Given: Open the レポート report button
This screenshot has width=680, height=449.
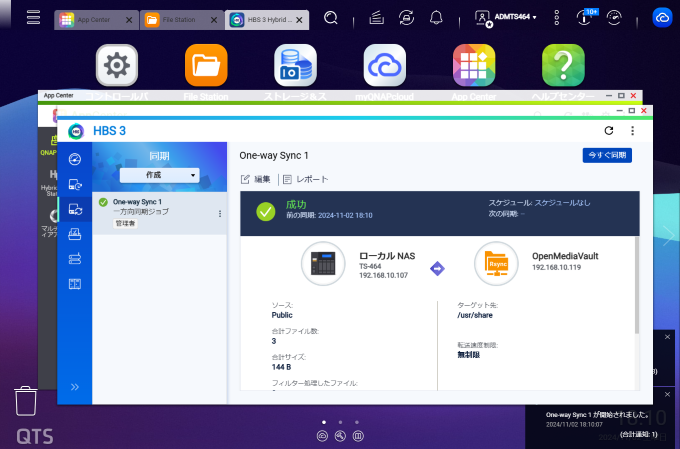Looking at the screenshot, I should 306,179.
